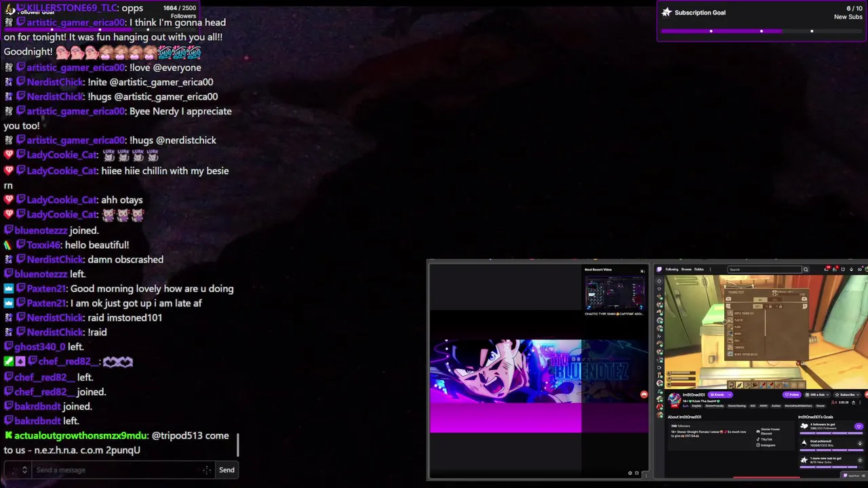The width and height of the screenshot is (868, 488).
Task: Click the Gift a Sub button
Action: 817,394
